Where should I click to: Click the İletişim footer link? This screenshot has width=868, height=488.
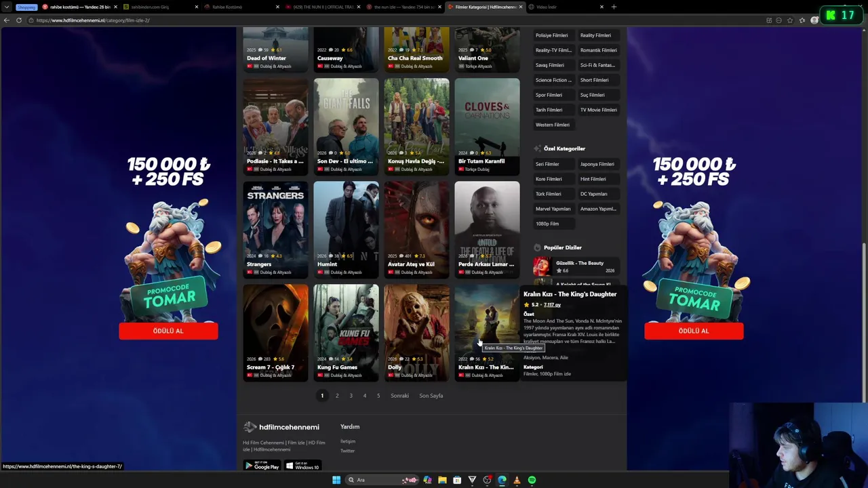click(348, 441)
